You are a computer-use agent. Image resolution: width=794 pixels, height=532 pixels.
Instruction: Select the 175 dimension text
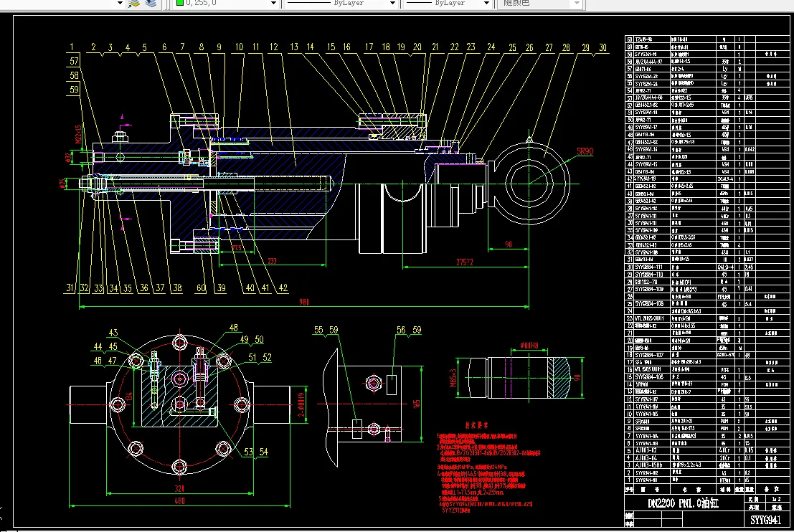[x=237, y=248]
